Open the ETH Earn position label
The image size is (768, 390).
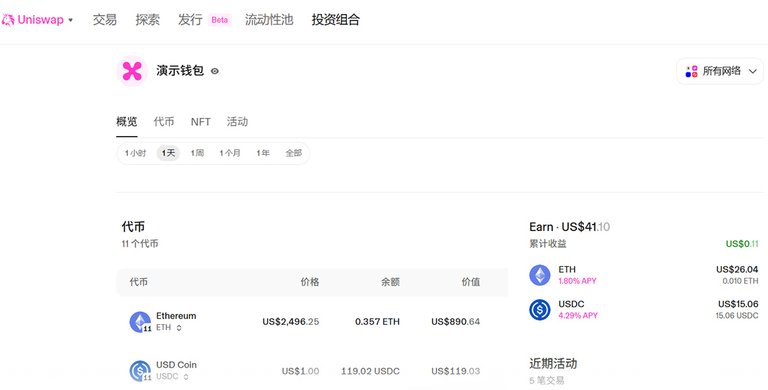[x=567, y=269]
